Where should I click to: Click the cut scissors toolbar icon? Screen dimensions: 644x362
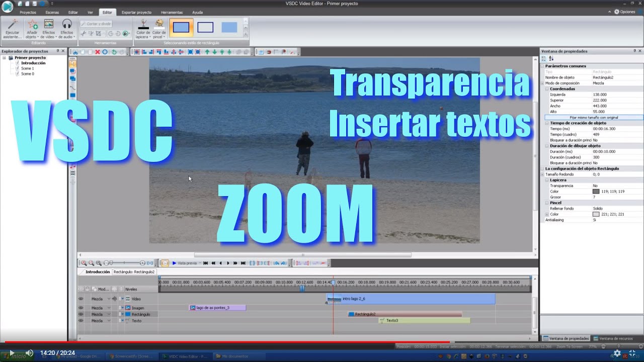tap(75, 52)
